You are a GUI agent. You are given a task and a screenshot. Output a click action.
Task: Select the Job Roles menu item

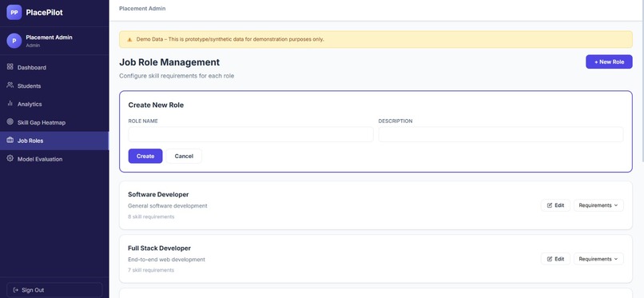pyautogui.click(x=54, y=141)
